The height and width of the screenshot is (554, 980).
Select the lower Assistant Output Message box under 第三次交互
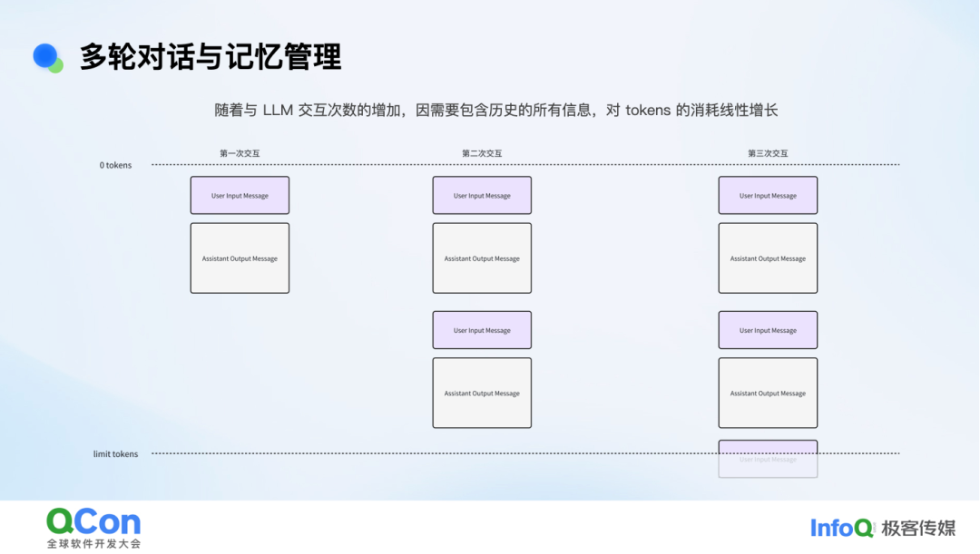coord(769,394)
